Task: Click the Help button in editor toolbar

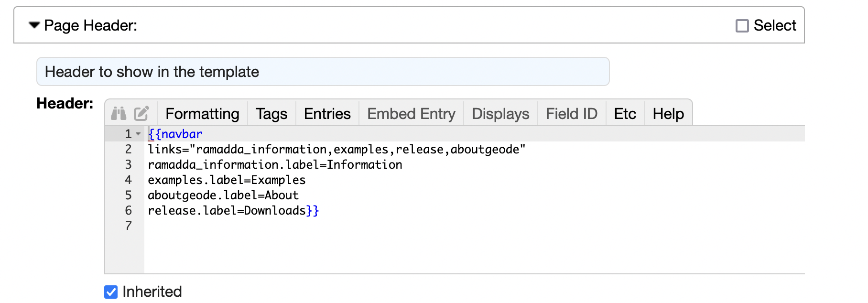Action: [x=668, y=114]
